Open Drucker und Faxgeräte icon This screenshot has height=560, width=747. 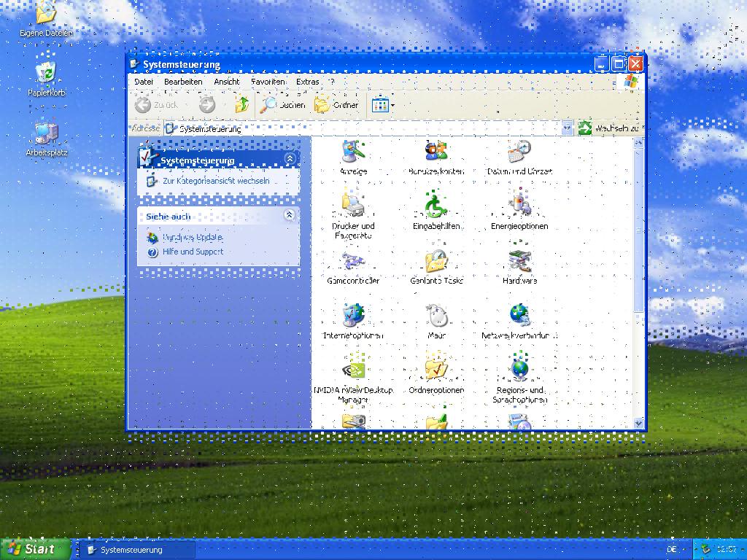click(x=353, y=214)
